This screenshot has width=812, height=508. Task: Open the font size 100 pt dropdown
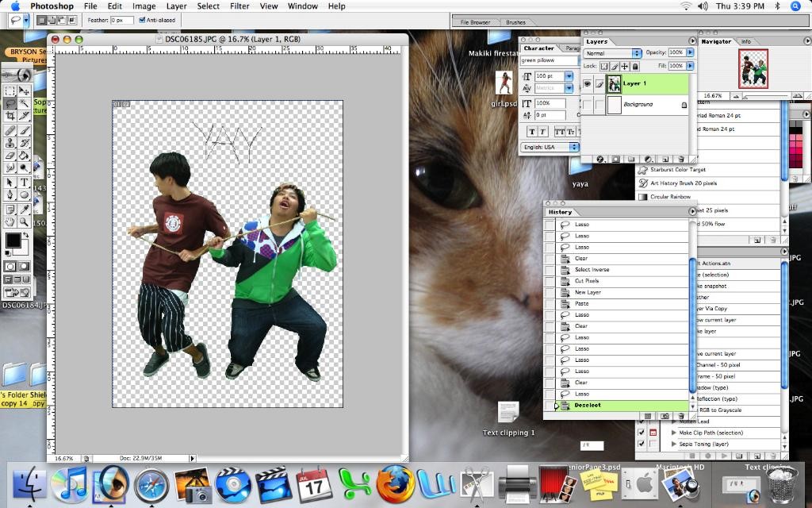[x=569, y=75]
